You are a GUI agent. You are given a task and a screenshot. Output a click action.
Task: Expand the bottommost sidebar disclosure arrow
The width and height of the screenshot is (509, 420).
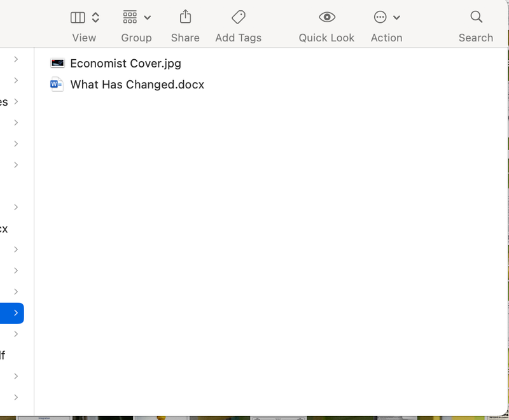coord(16,396)
